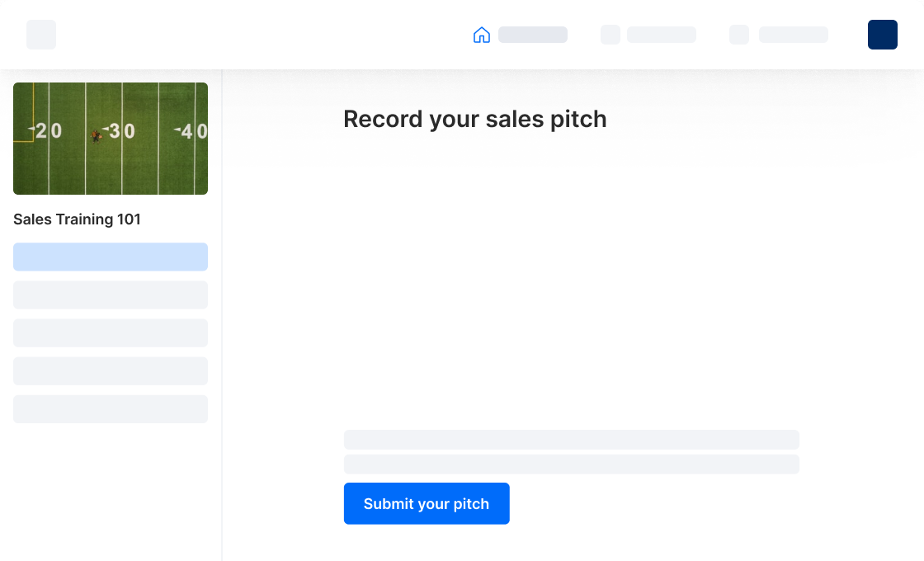
Task: Click the Record your sales pitch heading
Action: click(x=474, y=120)
